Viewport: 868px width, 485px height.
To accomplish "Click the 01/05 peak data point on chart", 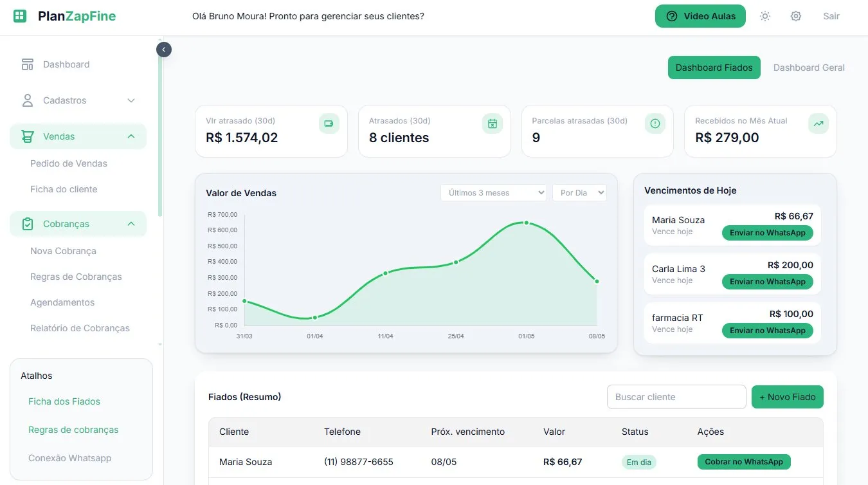I will [527, 223].
